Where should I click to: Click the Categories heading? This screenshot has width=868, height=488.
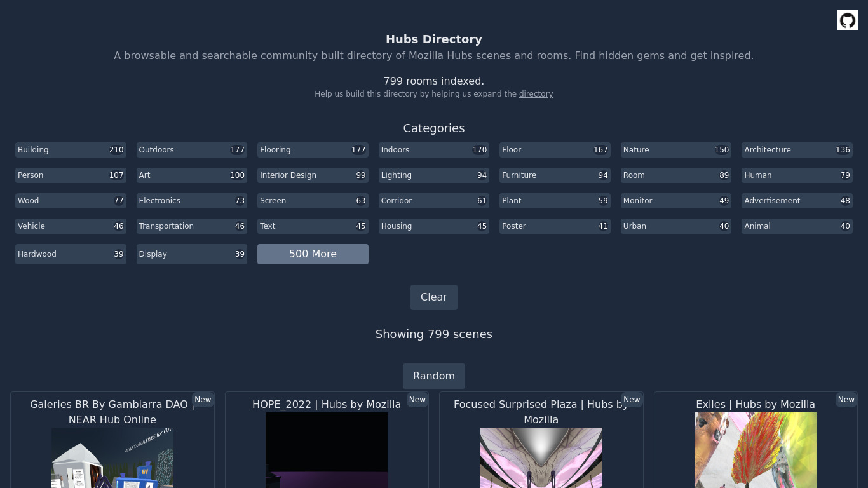[x=434, y=128]
